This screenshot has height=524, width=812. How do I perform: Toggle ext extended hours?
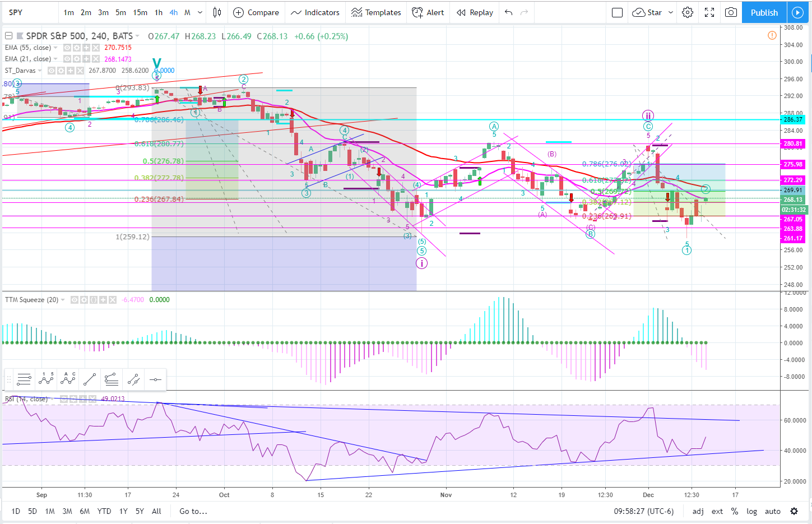tap(717, 511)
